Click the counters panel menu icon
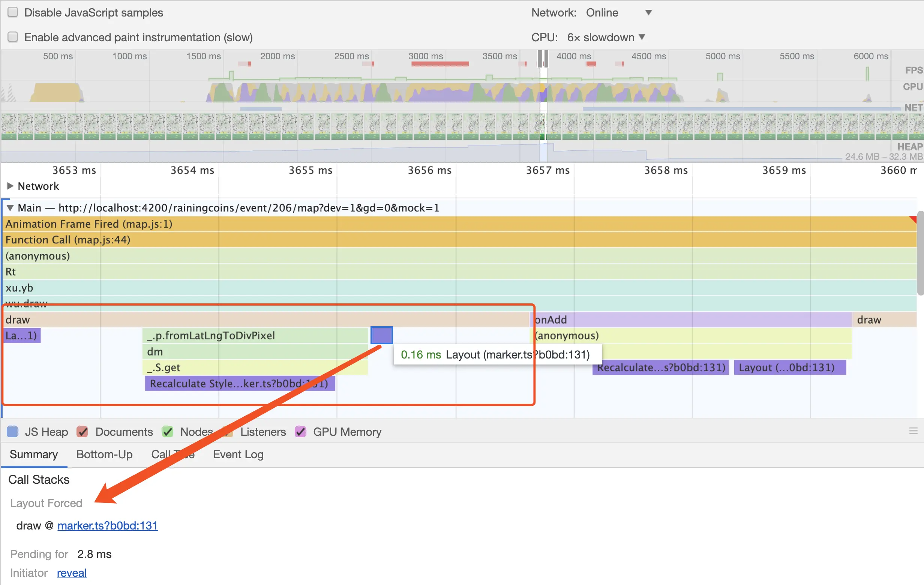This screenshot has width=924, height=585. tap(913, 431)
